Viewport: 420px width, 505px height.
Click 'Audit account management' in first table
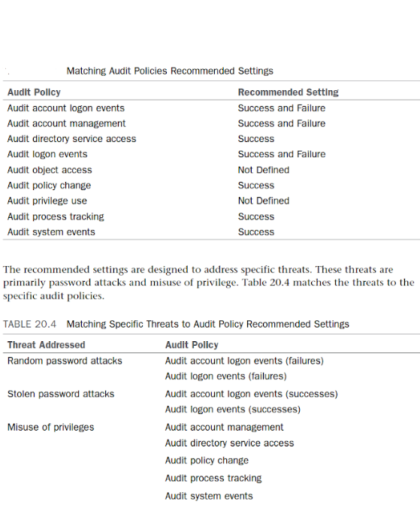pos(66,123)
